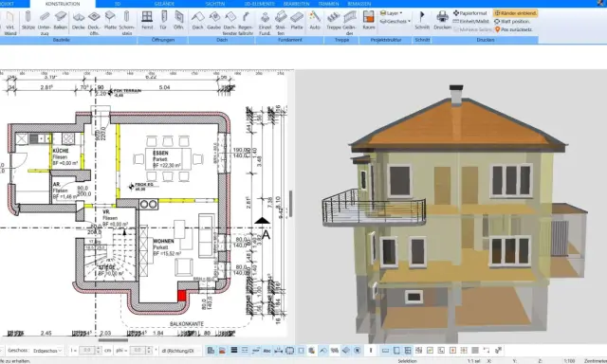Screen dimensions: 607x364
Task: Open the Erdgeschoss floor selector
Action: [x=47, y=351]
